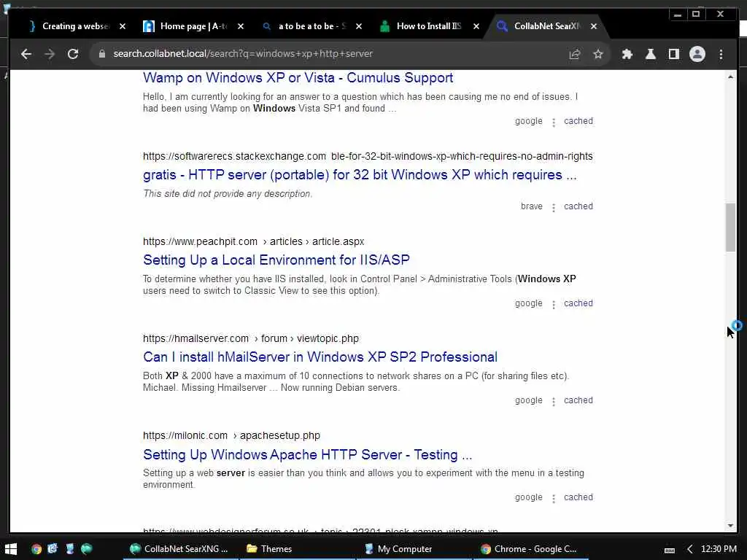Open the Chrome profile avatar
Image resolution: width=747 pixels, height=560 pixels.
[697, 54]
